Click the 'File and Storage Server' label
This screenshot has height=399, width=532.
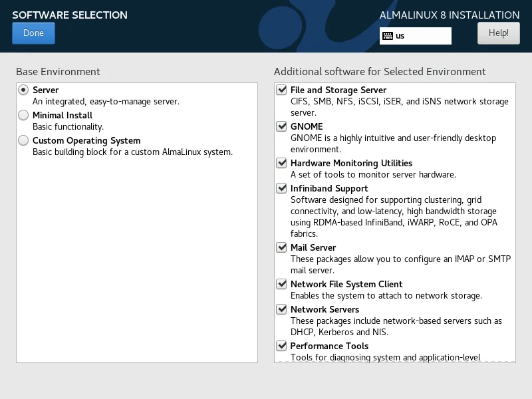point(338,90)
